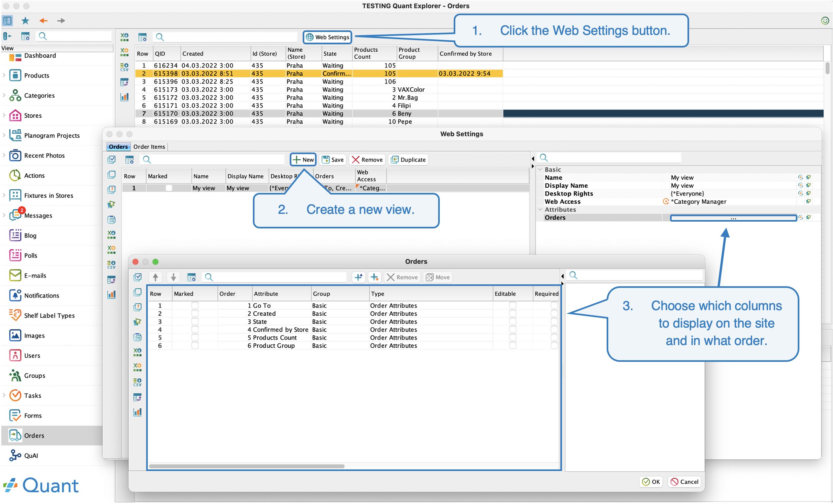Go back with the orange arrow

(x=43, y=21)
